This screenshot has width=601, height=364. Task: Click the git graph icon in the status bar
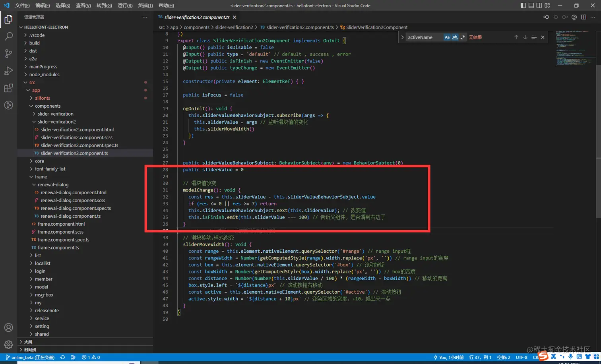[x=73, y=357]
